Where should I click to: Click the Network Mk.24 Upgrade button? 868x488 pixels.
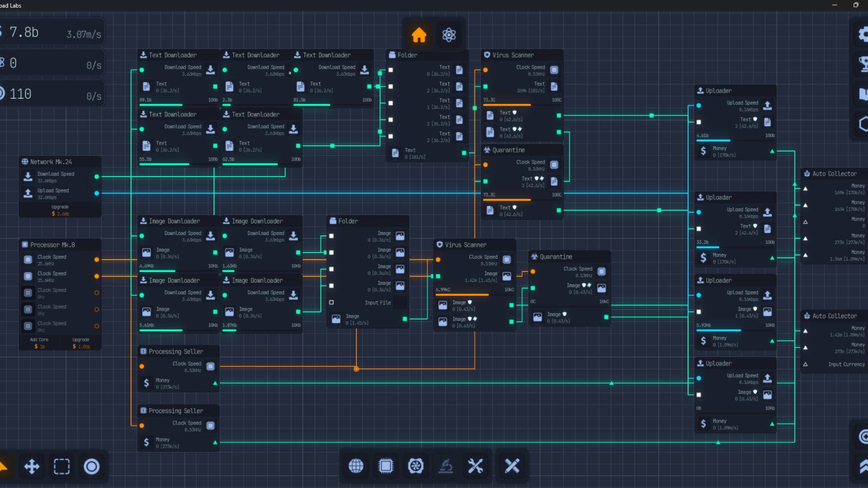[x=60, y=211]
